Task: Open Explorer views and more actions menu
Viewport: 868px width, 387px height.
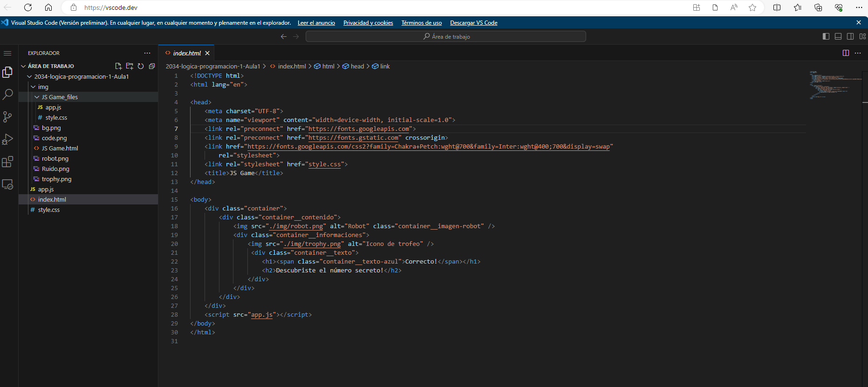Action: [x=147, y=53]
